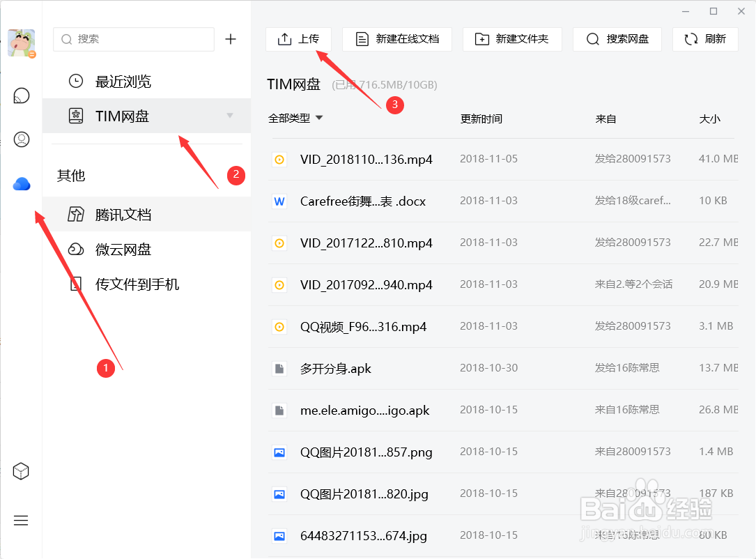The width and height of the screenshot is (756, 559).
Task: Click size 1.4 MB cell
Action: 716,452
